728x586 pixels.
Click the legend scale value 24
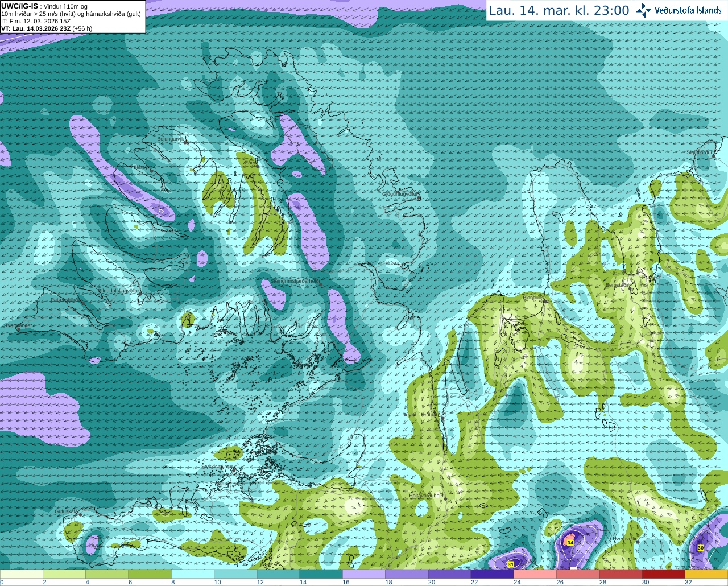tap(517, 582)
